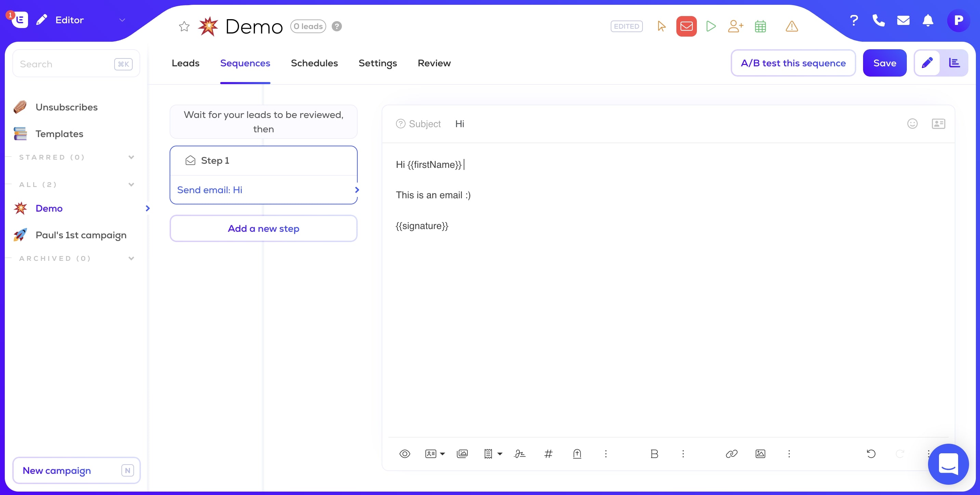Switch to the Settings tab

(378, 63)
